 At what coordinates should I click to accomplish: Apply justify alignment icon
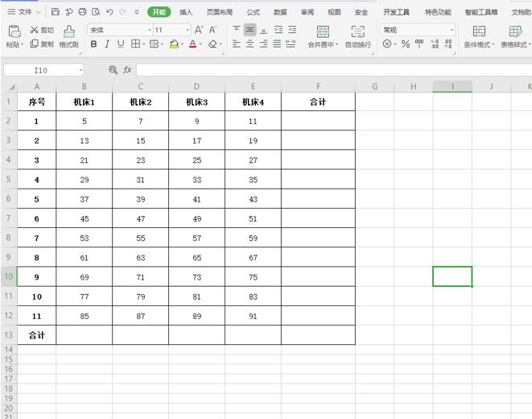(277, 44)
